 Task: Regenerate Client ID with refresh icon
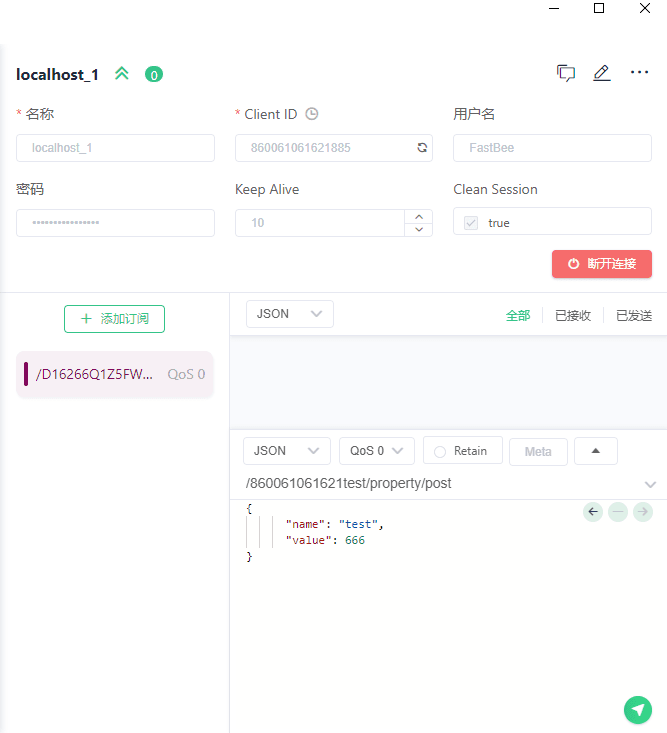[x=422, y=148]
